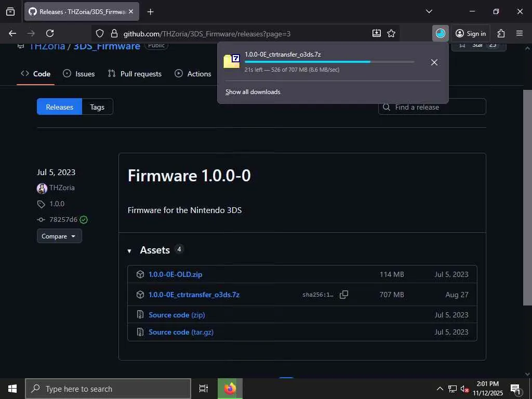Bookmark this page with the star icon
The image size is (532, 399).
(x=391, y=33)
